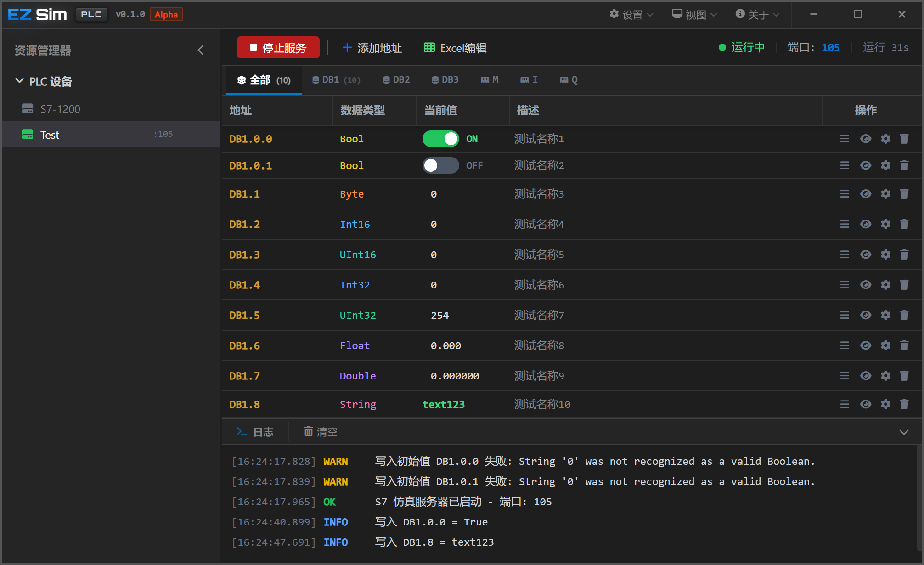Open settings gear for DB1.2 Int16 row
Image resolution: width=924 pixels, height=565 pixels.
click(885, 224)
